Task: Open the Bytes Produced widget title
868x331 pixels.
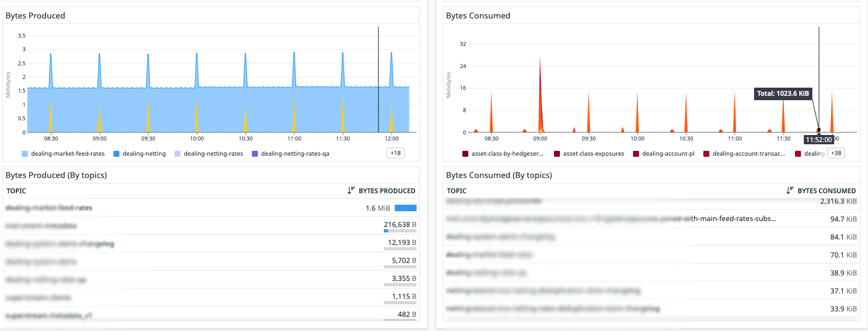Action: pos(35,15)
